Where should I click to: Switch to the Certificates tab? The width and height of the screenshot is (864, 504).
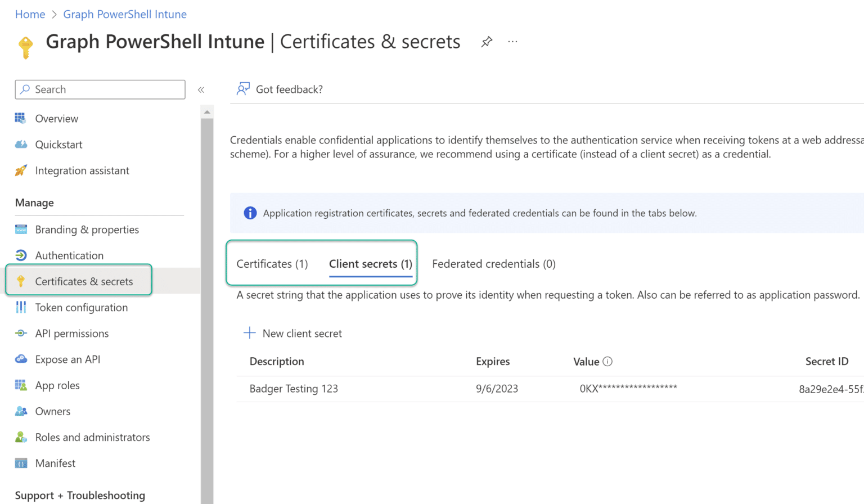click(x=271, y=263)
